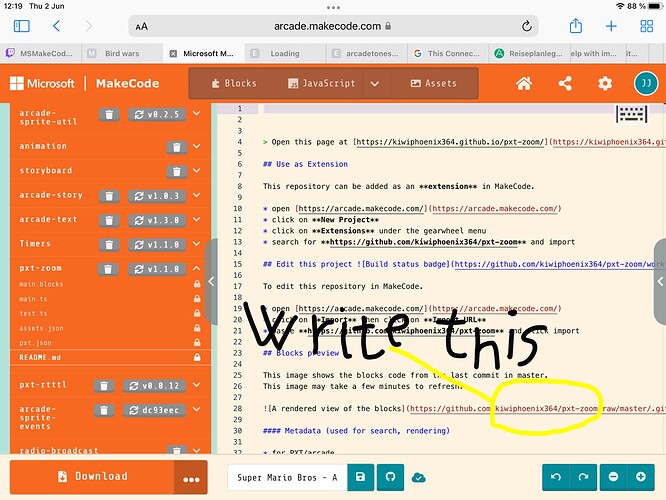
Task: Open the JJ user profile avatar
Action: pyautogui.click(x=646, y=83)
